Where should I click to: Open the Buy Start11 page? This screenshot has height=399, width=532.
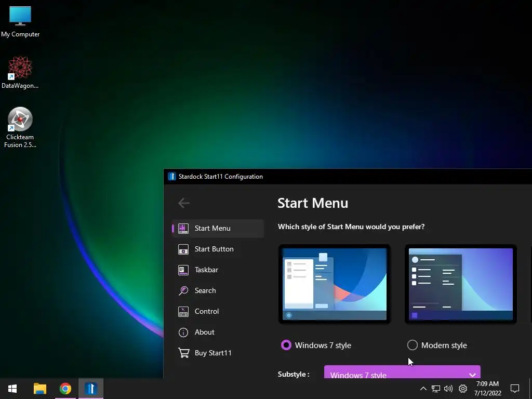218,353
